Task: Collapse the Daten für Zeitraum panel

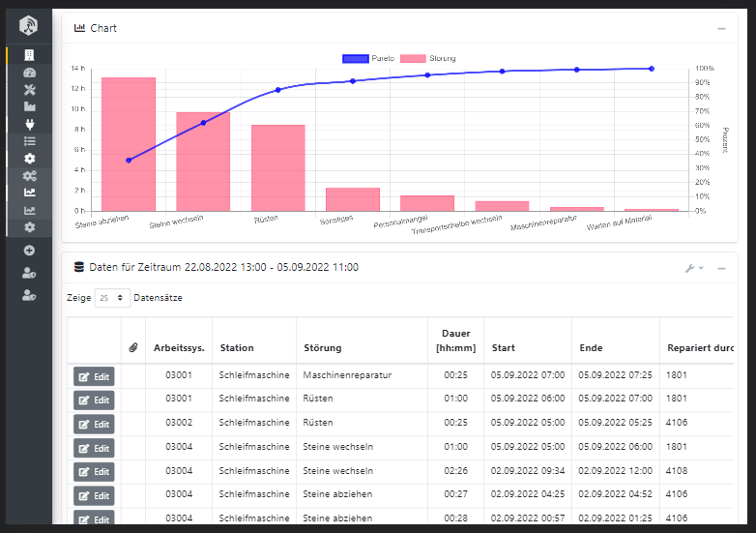Action: (721, 268)
